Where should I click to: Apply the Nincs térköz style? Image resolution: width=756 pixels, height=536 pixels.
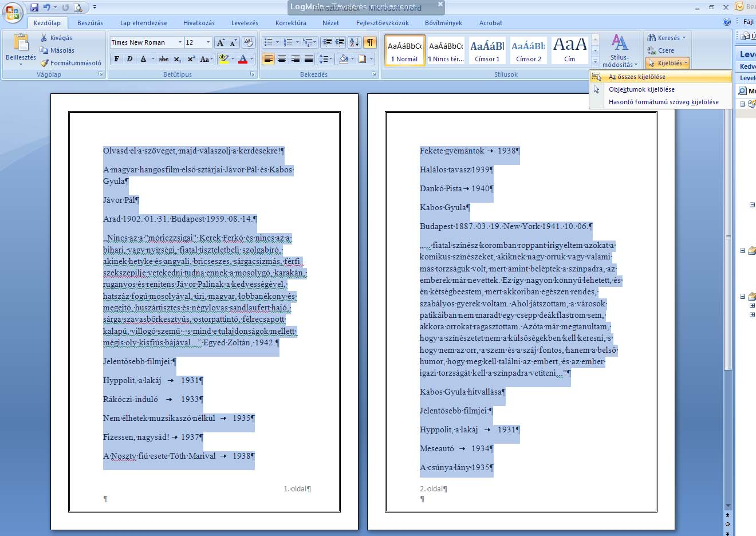[446, 50]
